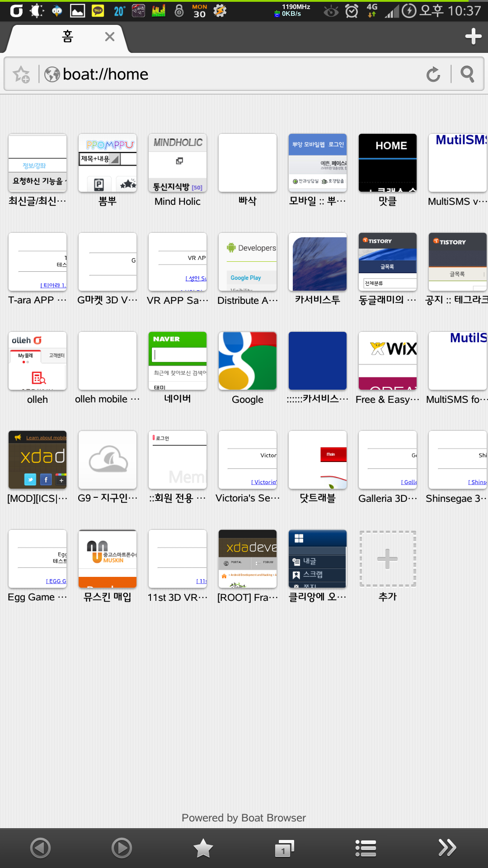Viewport: 488px width, 868px height.
Task: Reload the page with refresh icon
Action: (x=433, y=74)
